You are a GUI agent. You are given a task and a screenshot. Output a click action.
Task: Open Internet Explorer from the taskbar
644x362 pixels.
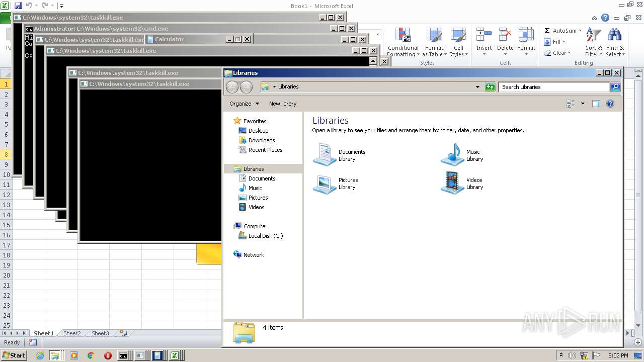[x=40, y=355]
